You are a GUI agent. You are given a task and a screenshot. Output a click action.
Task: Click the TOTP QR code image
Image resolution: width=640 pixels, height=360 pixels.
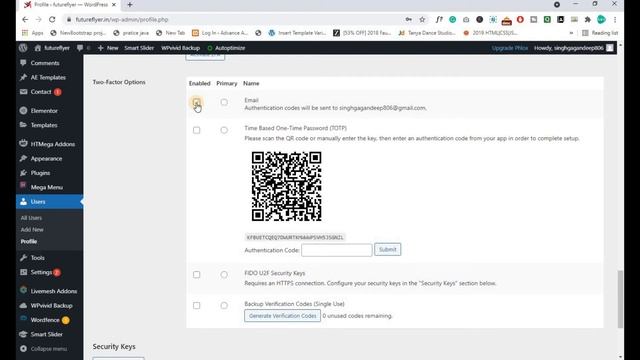pos(287,186)
